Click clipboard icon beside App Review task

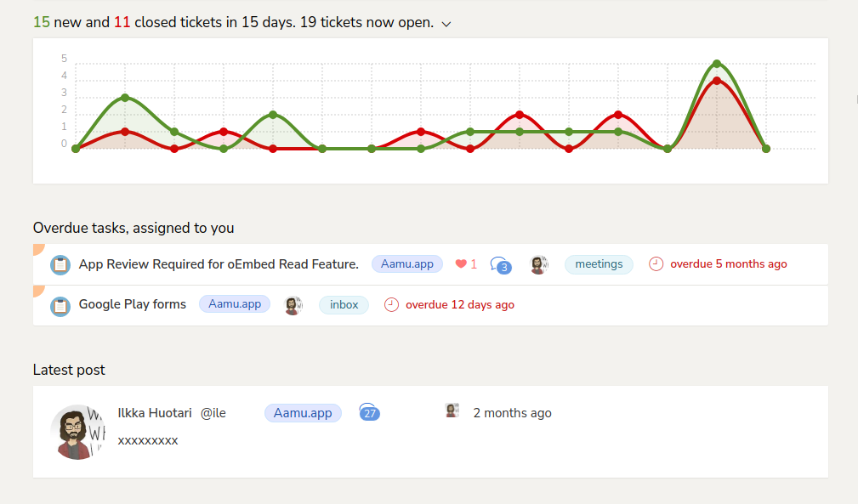[x=60, y=265]
